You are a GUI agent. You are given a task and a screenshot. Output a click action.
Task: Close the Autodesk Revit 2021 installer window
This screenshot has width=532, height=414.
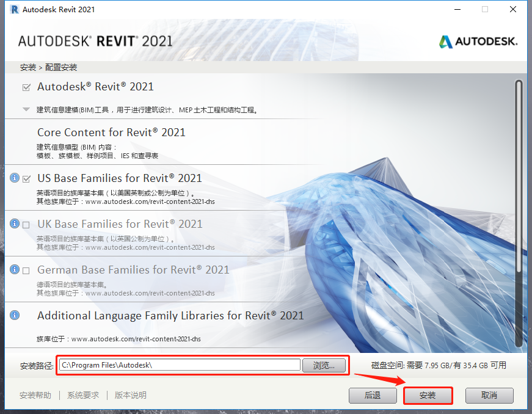[x=513, y=10]
